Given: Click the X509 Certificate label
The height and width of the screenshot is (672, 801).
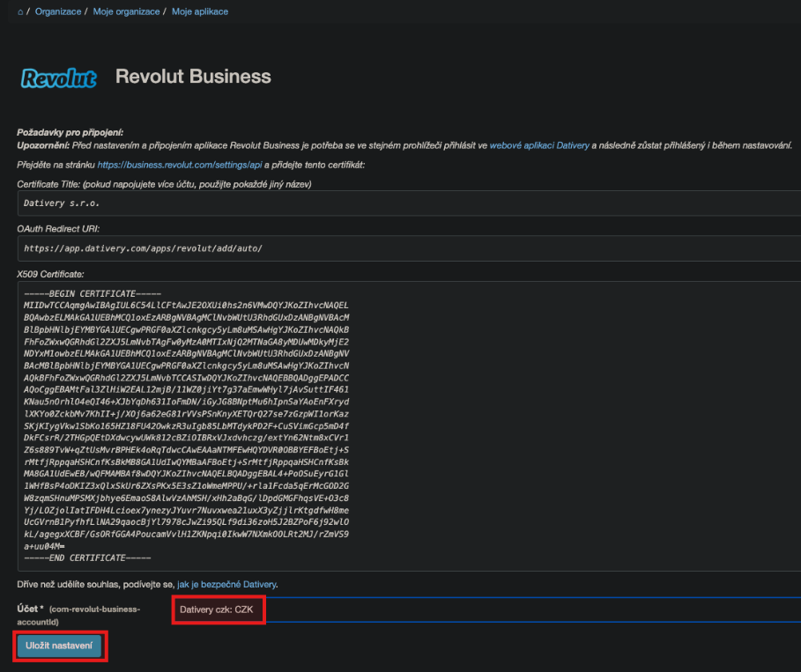Looking at the screenshot, I should click(x=50, y=274).
